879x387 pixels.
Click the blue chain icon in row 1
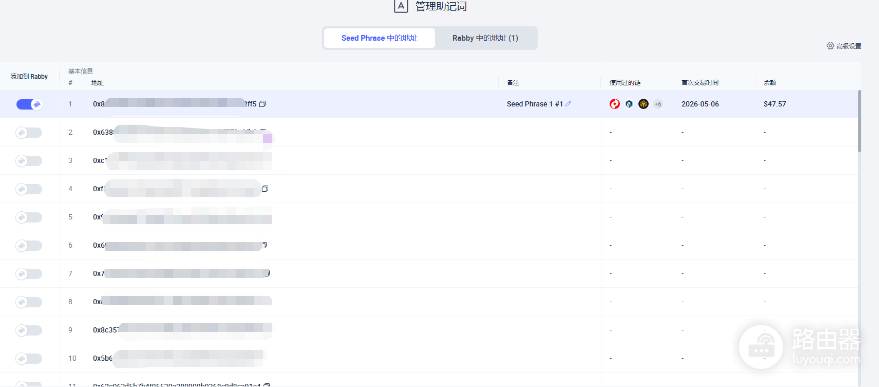629,104
